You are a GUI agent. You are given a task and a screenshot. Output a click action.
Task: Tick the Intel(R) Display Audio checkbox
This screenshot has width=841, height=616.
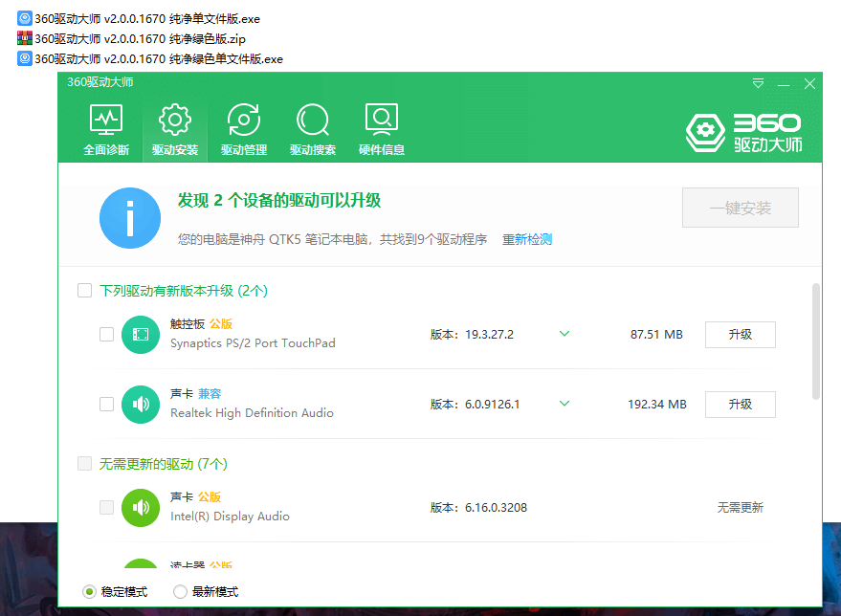[x=107, y=507]
